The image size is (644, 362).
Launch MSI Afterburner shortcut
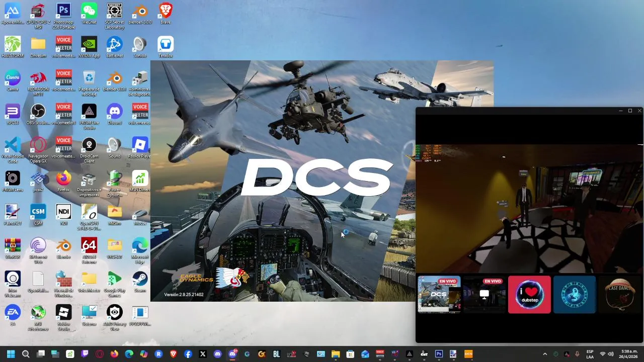coord(38,318)
